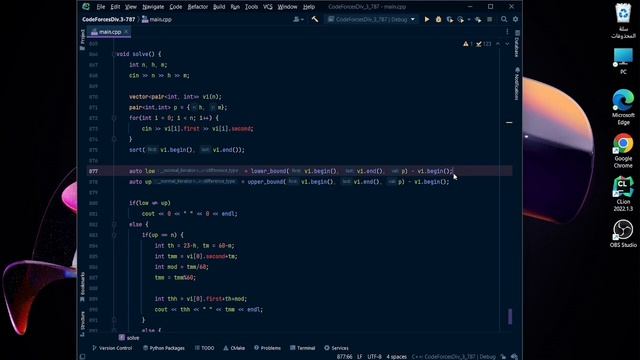Open IDE settings gear icon

pyautogui.click(x=516, y=19)
